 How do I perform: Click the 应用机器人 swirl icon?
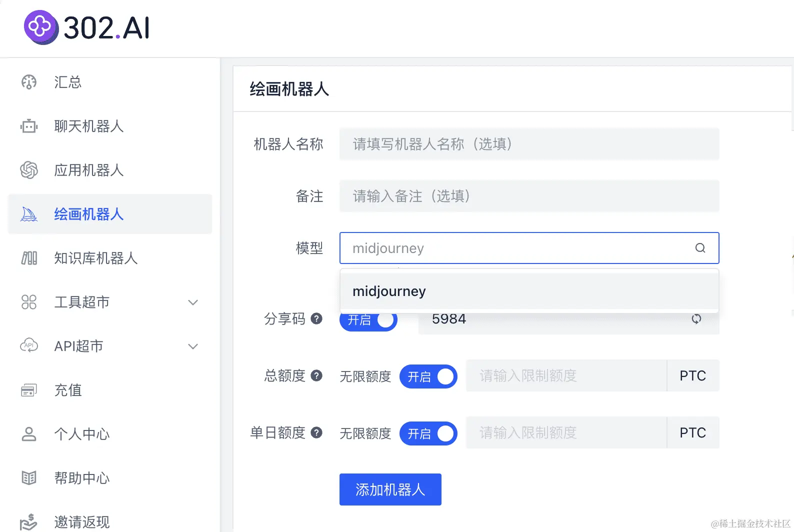pos(29,170)
